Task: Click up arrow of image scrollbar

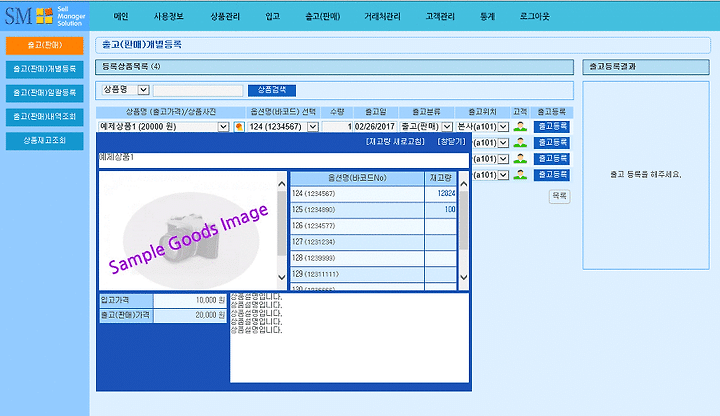Action: pos(282,184)
